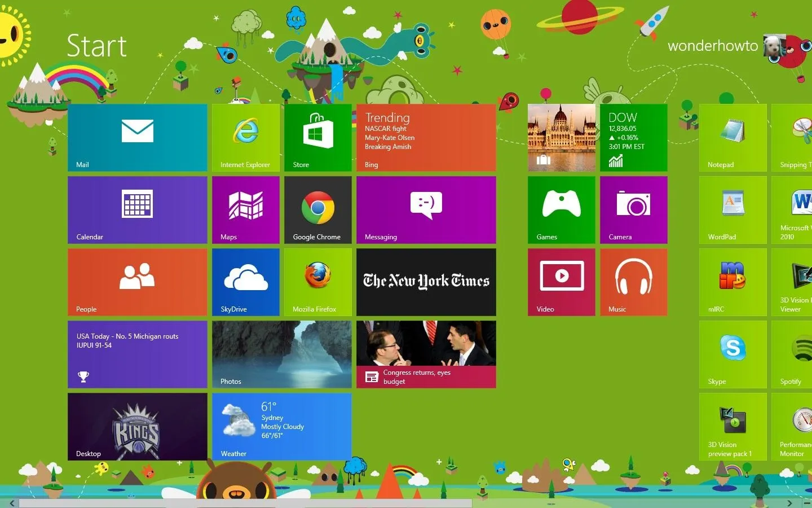Click the scrollbar left arrow
The width and height of the screenshot is (812, 508).
[x=12, y=503]
